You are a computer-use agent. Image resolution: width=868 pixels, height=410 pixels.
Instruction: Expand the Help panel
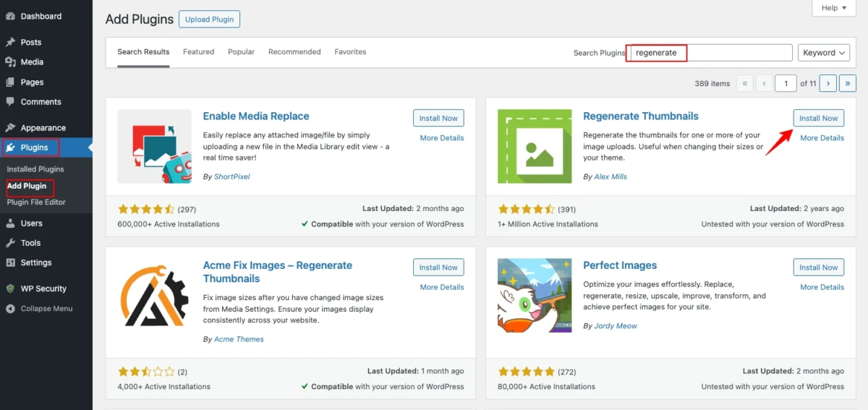tap(835, 8)
